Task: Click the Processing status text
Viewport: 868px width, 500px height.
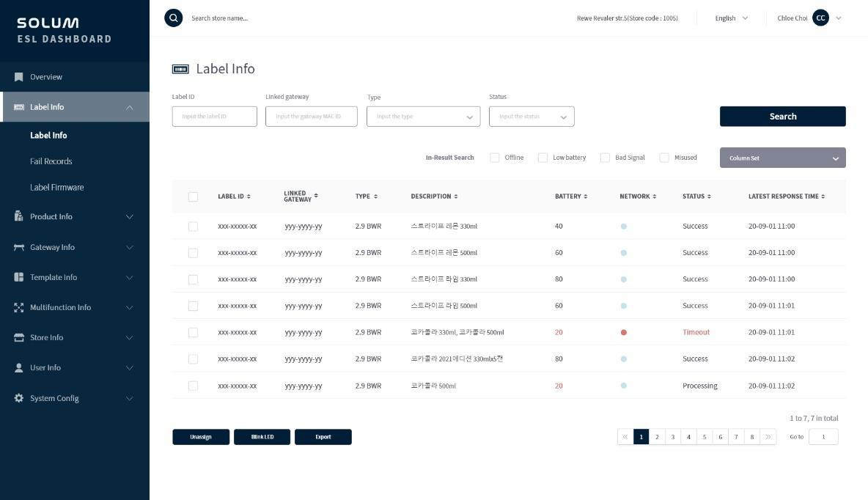Action: pyautogui.click(x=699, y=386)
